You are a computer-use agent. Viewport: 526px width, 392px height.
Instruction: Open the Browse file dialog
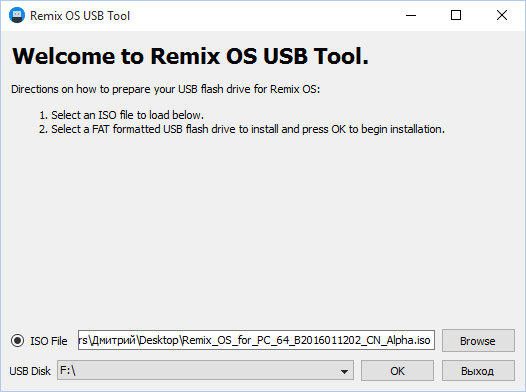click(x=478, y=341)
